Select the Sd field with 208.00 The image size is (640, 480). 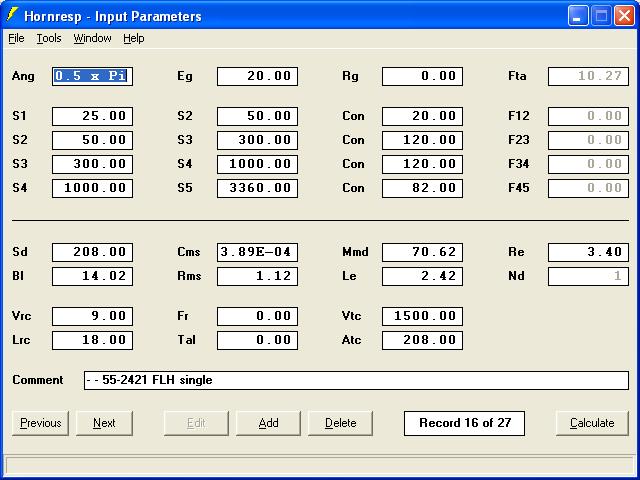click(x=92, y=252)
